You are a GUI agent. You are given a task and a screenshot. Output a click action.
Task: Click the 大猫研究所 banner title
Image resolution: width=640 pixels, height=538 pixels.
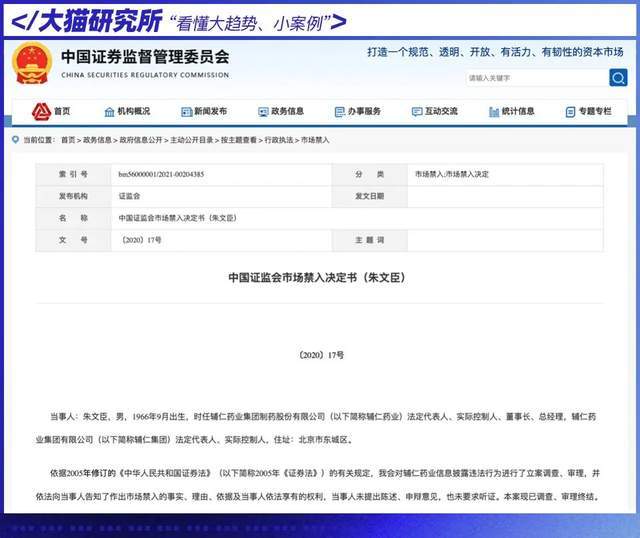100,21
